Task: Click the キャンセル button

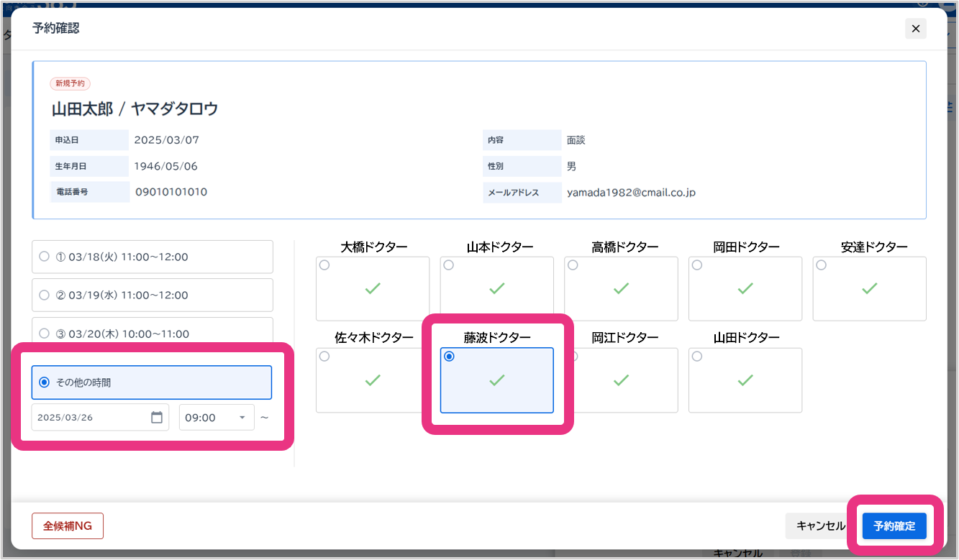Action: click(820, 526)
